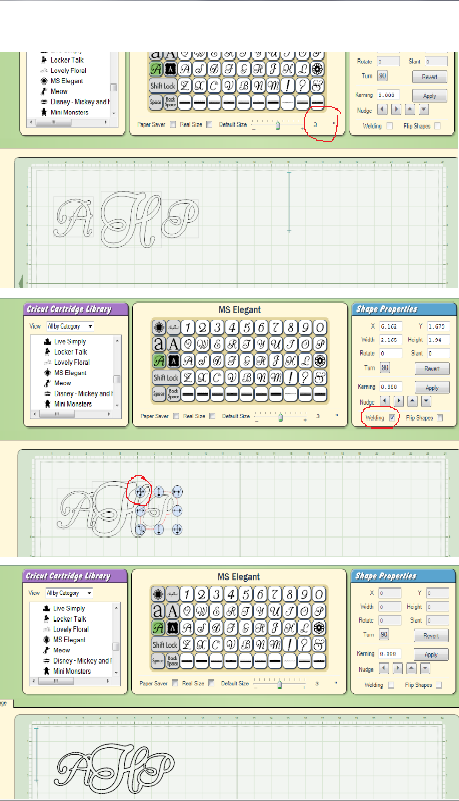Click lowercase 'a' key in middle screenshot keypad
Screen dimensions: 459x801
pyautogui.click(x=159, y=344)
